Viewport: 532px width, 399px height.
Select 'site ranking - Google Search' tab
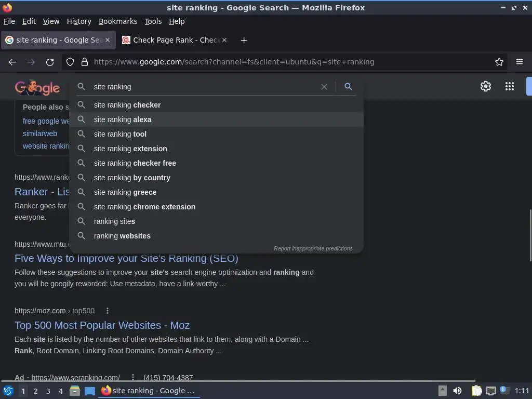tap(58, 40)
